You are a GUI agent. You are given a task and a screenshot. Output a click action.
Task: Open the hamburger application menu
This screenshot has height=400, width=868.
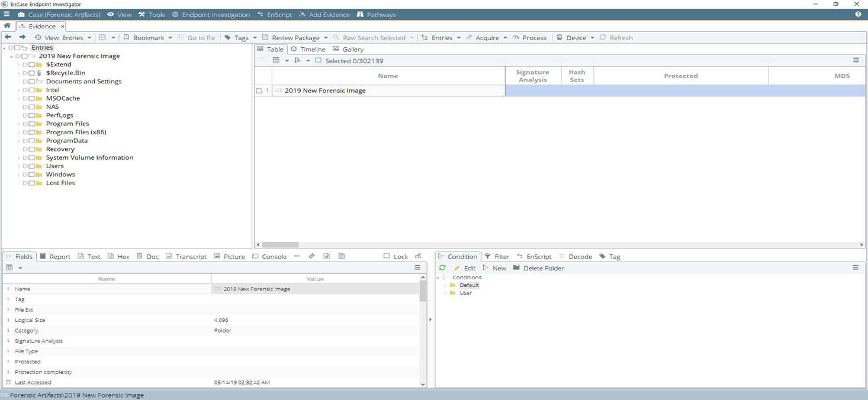pos(7,14)
